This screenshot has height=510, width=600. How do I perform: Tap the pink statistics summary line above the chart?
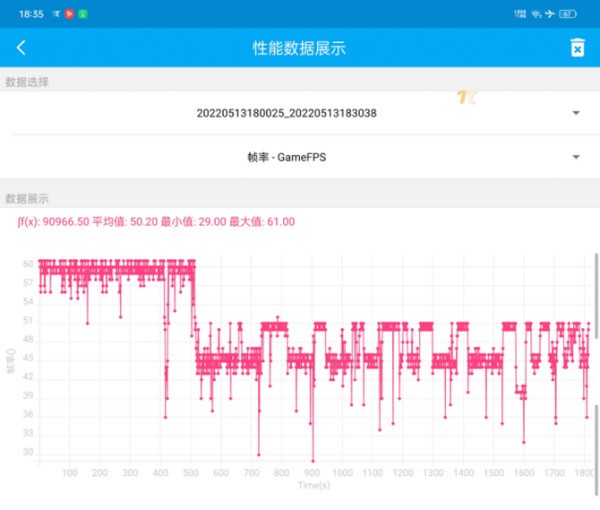156,221
